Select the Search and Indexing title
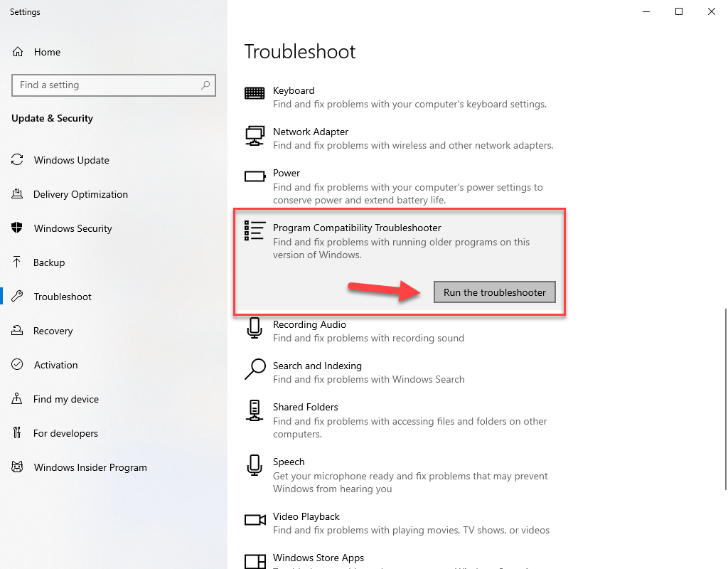This screenshot has width=728, height=569. (x=317, y=366)
